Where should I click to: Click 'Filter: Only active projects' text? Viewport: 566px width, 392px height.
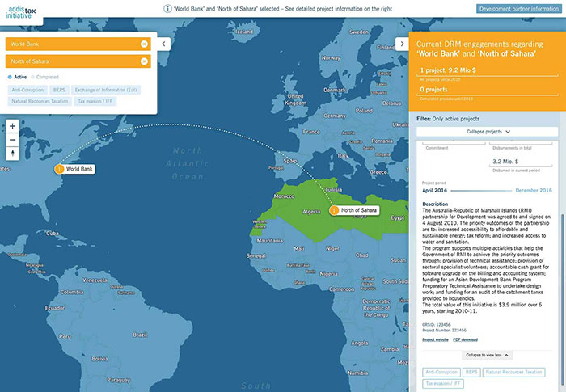(448, 119)
